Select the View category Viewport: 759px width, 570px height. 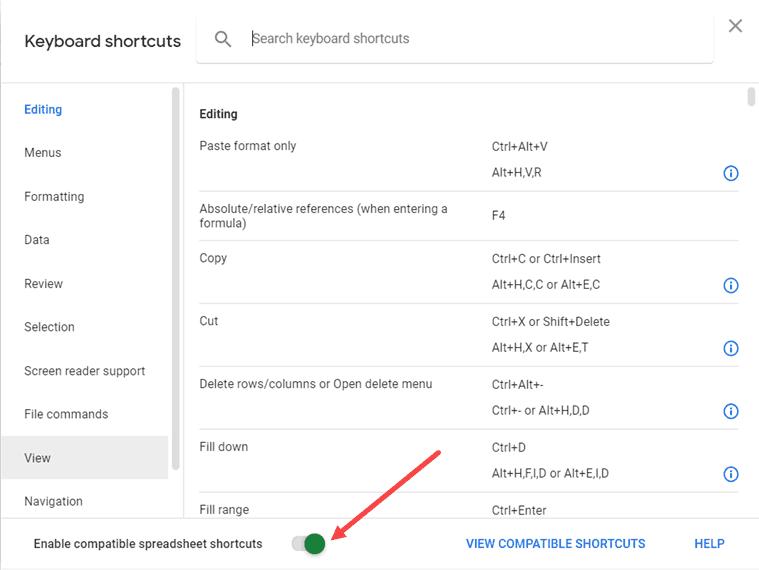[84, 457]
